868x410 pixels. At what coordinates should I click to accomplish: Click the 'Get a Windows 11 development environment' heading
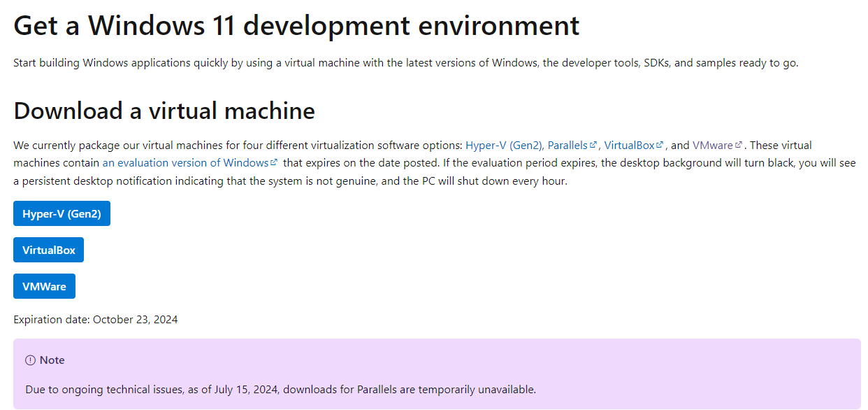pos(296,25)
